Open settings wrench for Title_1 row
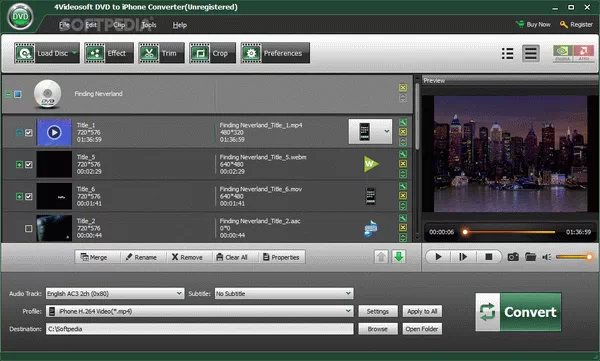The image size is (600, 361). (x=403, y=123)
